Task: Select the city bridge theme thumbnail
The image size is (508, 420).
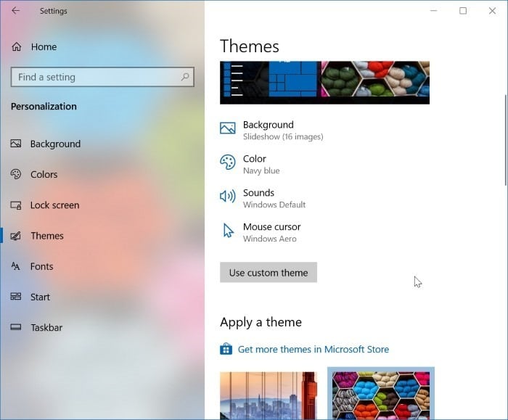Action: point(269,396)
